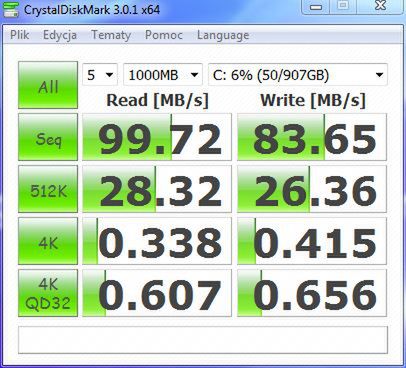The image size is (406, 368).
Task: Click the Write [MB/s] column header
Action: point(313,100)
